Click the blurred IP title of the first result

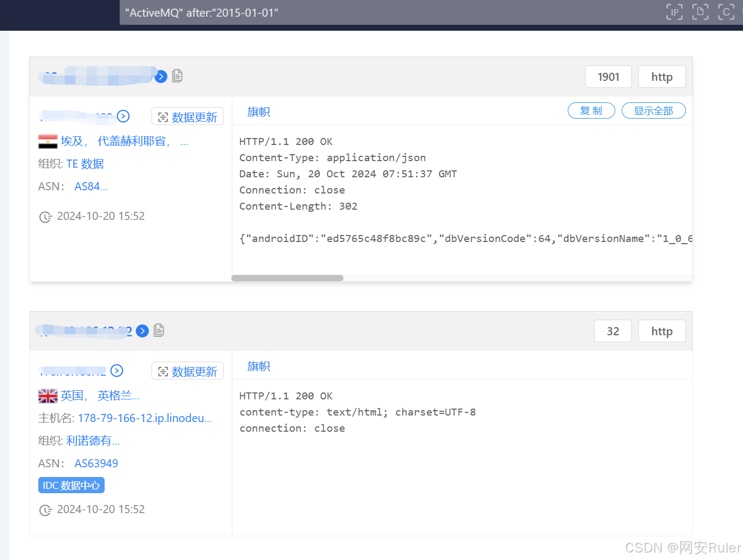click(98, 77)
